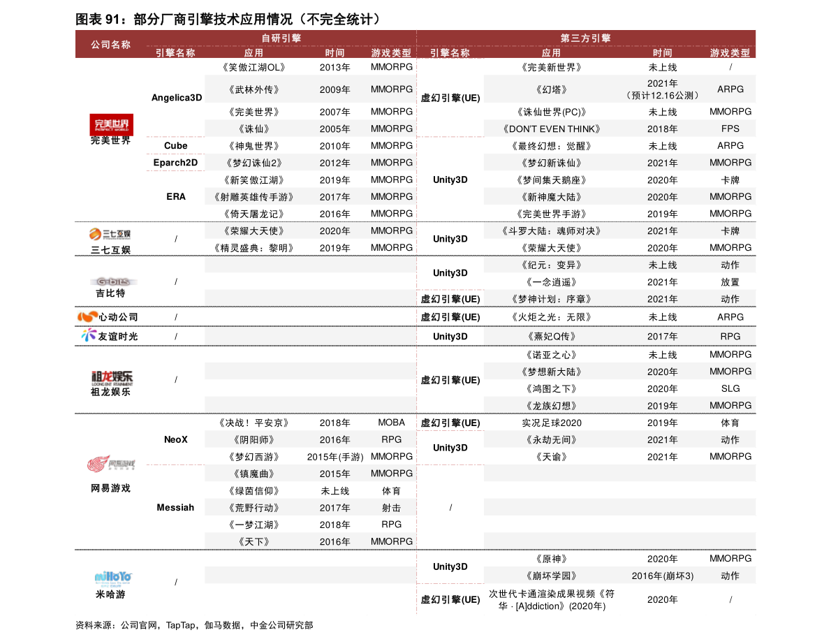
Task: Select the 自研引擎 header section
Action: (x=281, y=38)
